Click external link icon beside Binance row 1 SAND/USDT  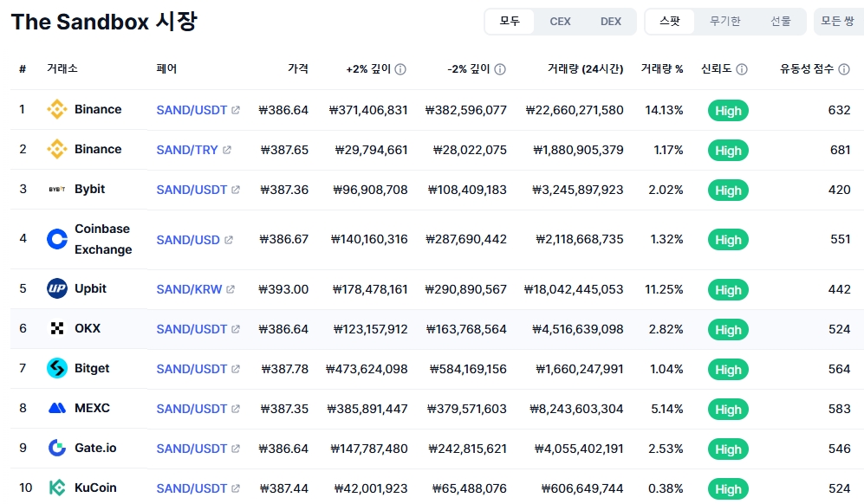(236, 110)
